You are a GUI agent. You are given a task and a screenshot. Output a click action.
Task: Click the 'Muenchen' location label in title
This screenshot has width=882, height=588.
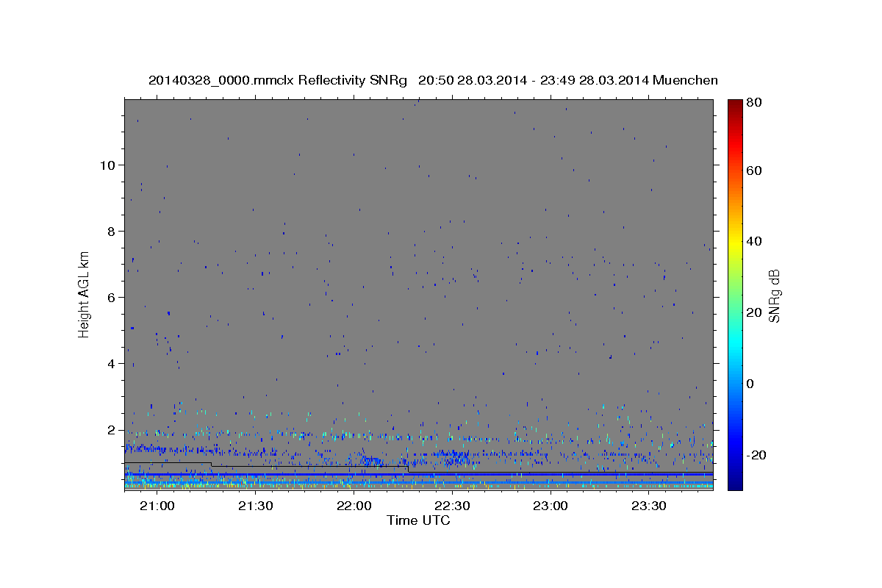click(685, 80)
